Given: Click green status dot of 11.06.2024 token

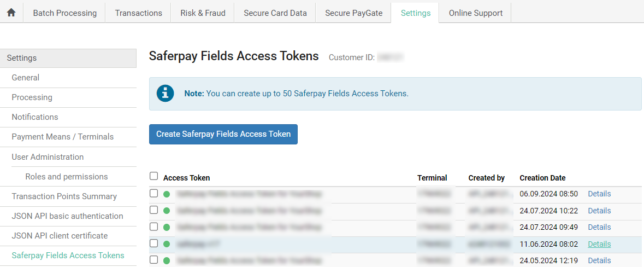Looking at the screenshot, I should [167, 244].
